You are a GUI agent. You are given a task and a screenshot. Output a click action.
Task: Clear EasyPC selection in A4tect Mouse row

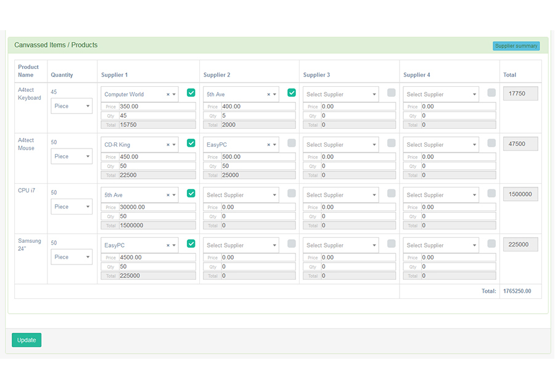[x=268, y=145]
